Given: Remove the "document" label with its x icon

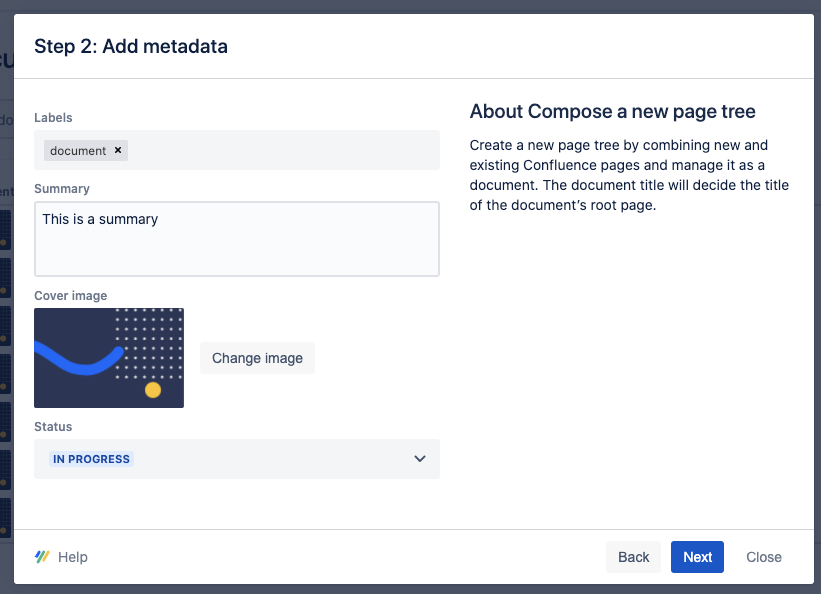Looking at the screenshot, I should pos(118,150).
